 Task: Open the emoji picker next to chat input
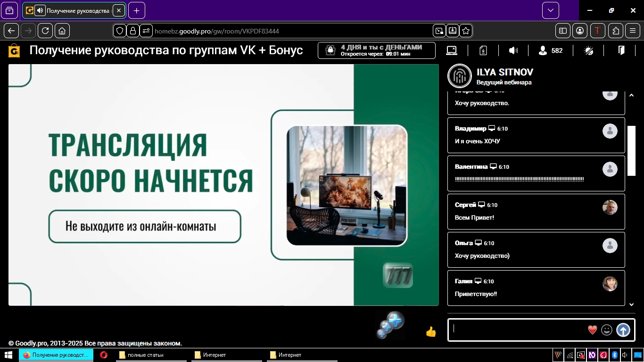pos(606,330)
